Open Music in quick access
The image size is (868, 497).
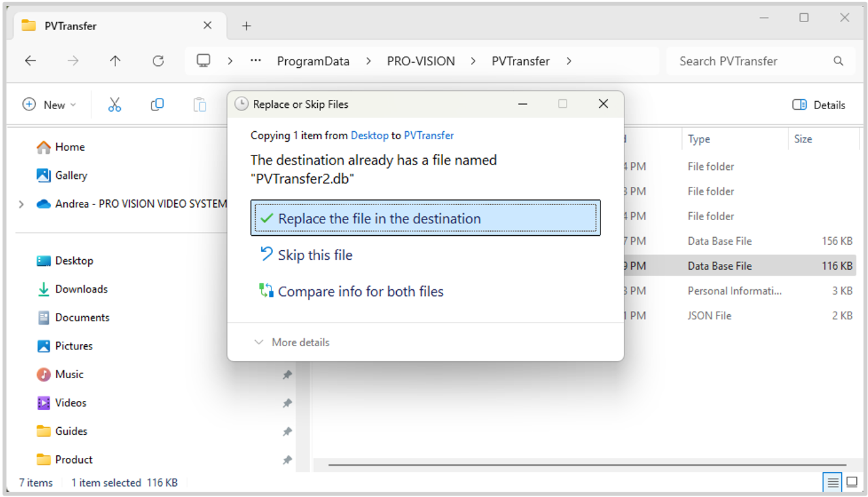[60, 374]
